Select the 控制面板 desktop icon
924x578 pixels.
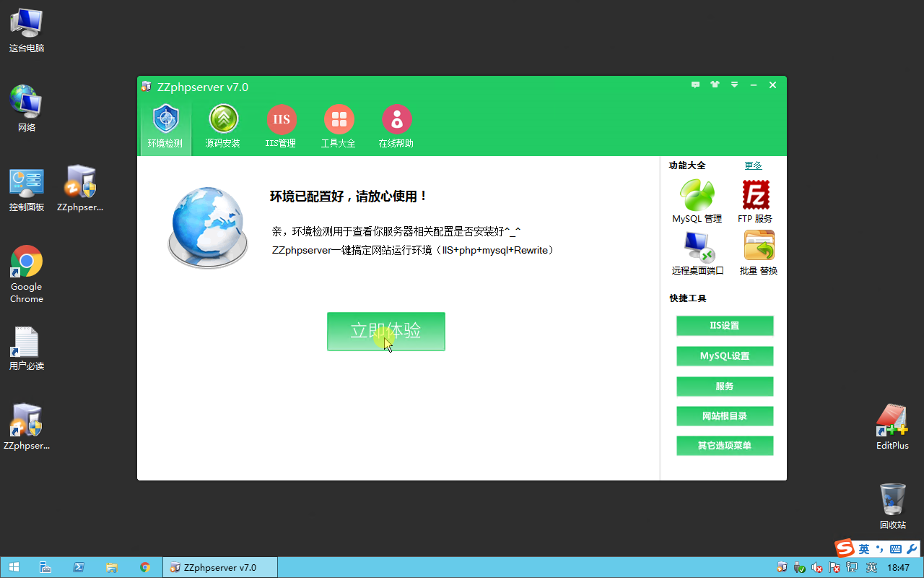(27, 189)
